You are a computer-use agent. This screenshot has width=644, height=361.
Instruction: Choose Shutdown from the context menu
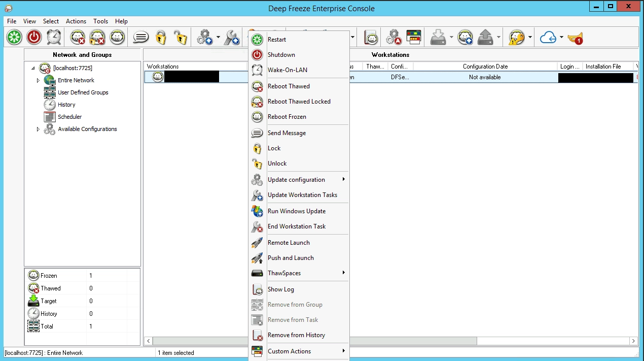[299, 55]
